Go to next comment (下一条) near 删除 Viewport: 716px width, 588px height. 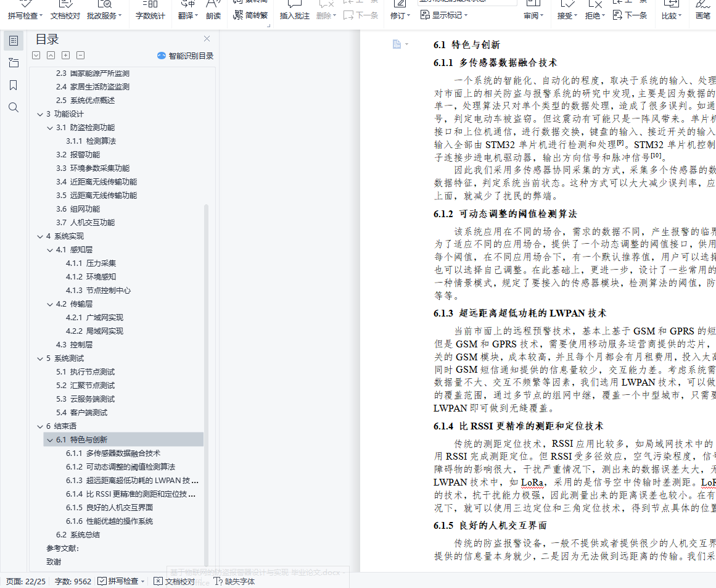pos(361,15)
